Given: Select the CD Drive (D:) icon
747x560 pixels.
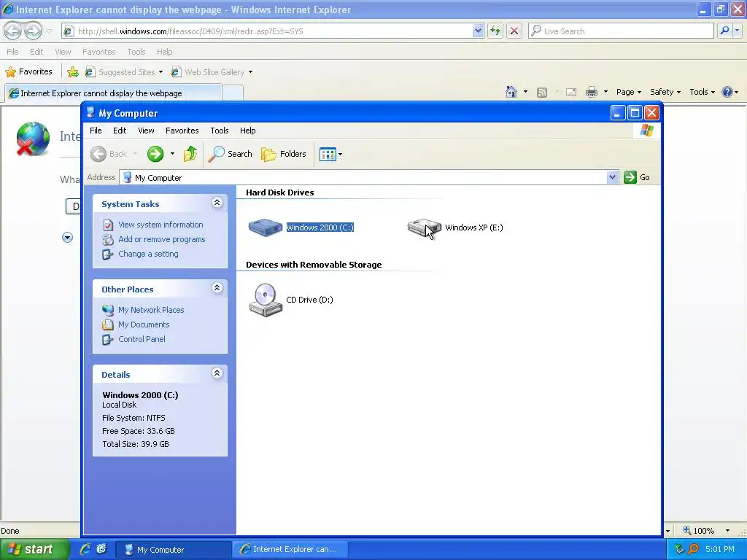Looking at the screenshot, I should [266, 300].
